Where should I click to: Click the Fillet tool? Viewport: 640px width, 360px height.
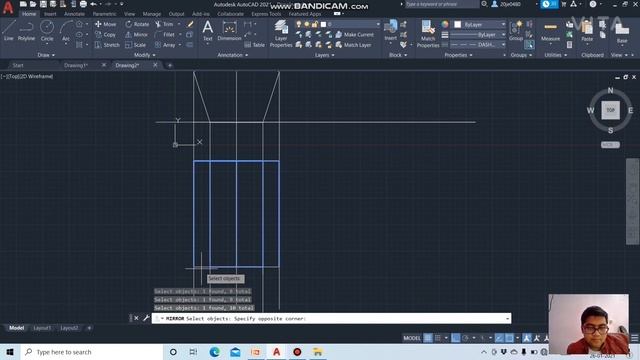coord(165,35)
